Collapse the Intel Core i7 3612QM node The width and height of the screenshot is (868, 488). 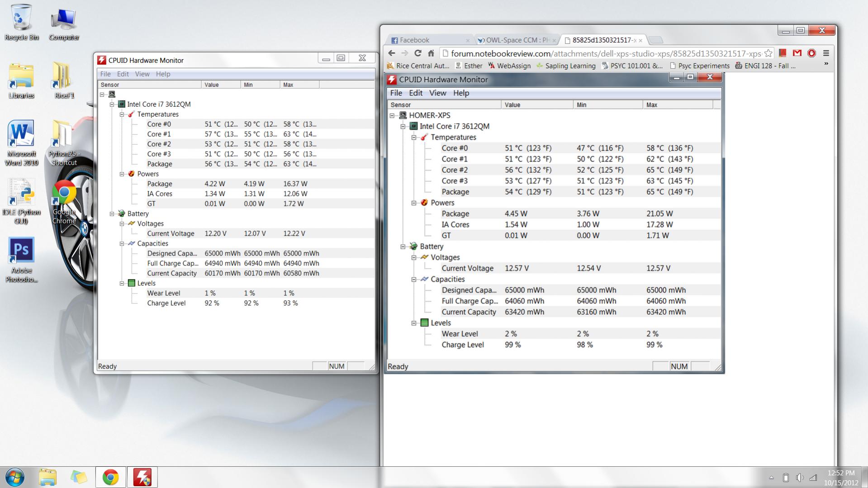click(x=112, y=104)
